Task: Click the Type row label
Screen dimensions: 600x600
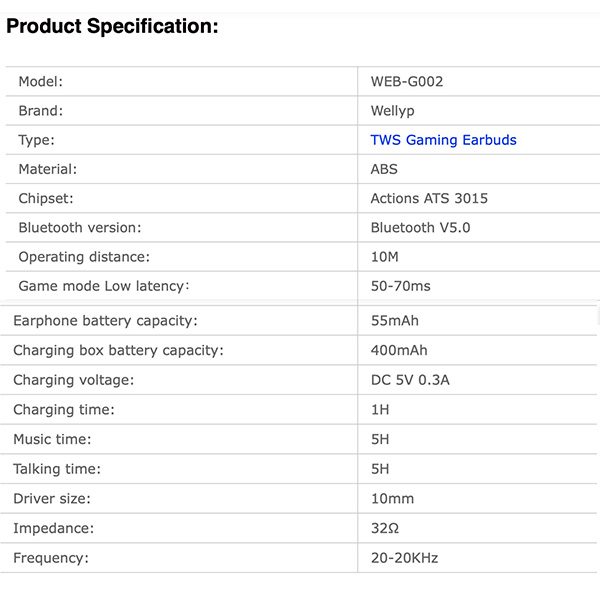Action: [x=36, y=140]
